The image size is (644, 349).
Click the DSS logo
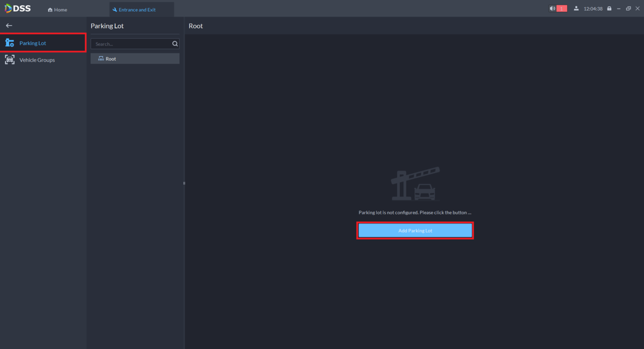point(18,9)
